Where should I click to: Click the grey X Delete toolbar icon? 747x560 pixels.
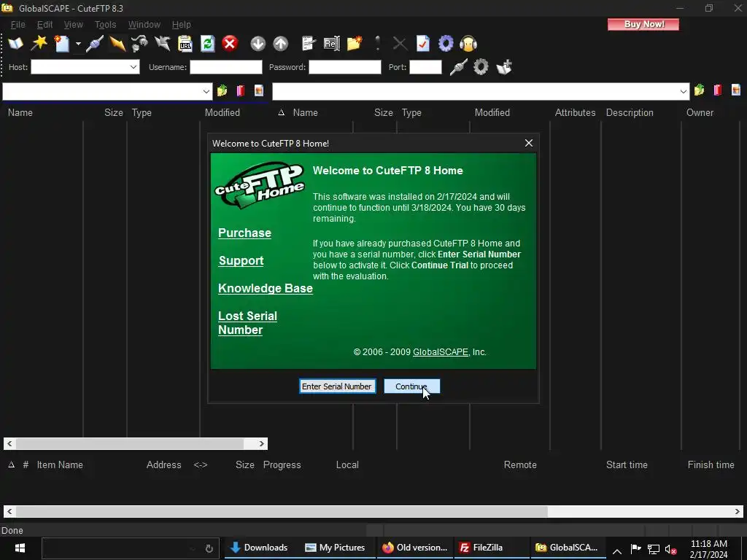click(400, 44)
